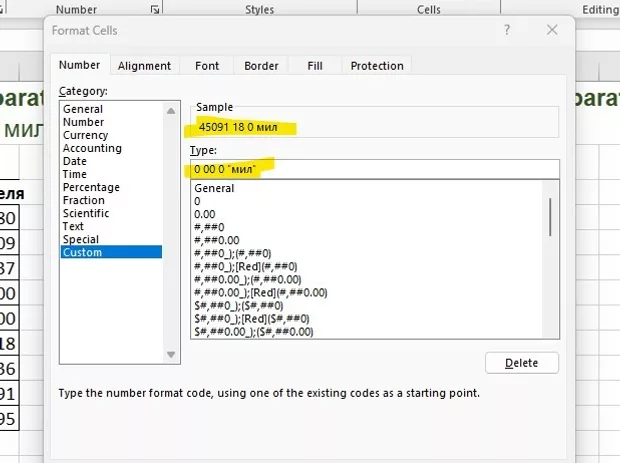620x463 pixels.
Task: Choose General in Category list
Action: (82, 109)
